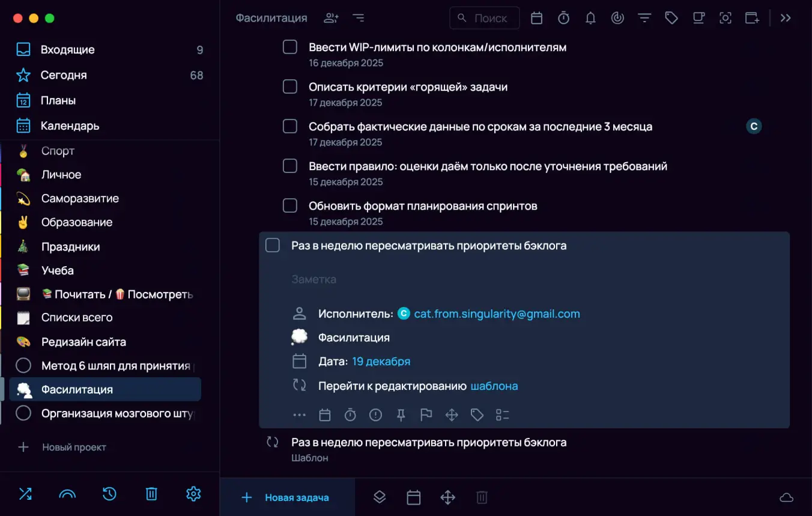Open the sort options via the filter lines icon
The width and height of the screenshot is (812, 516).
(644, 17)
